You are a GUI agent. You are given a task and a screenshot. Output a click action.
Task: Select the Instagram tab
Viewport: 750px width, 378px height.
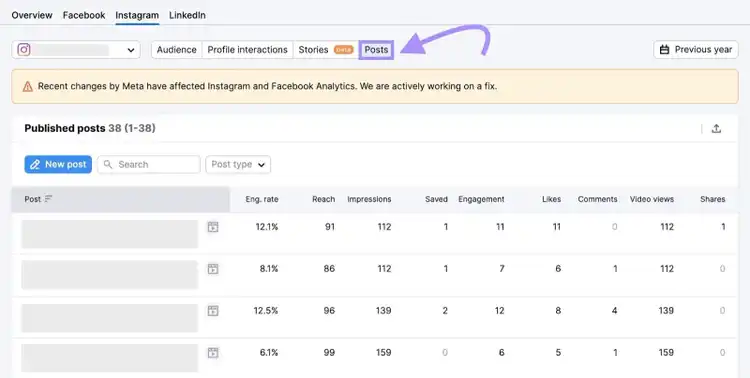click(x=137, y=15)
